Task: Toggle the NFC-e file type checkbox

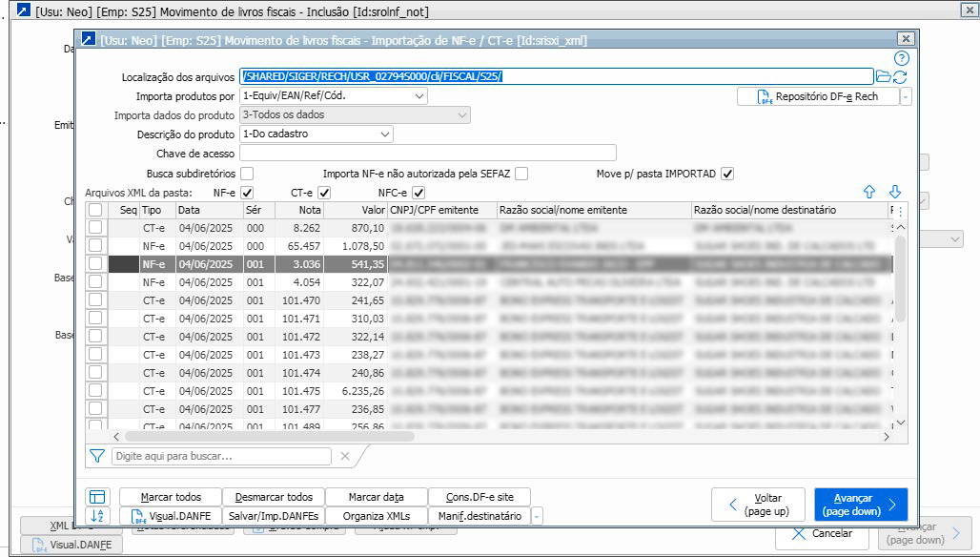Action: click(x=419, y=193)
